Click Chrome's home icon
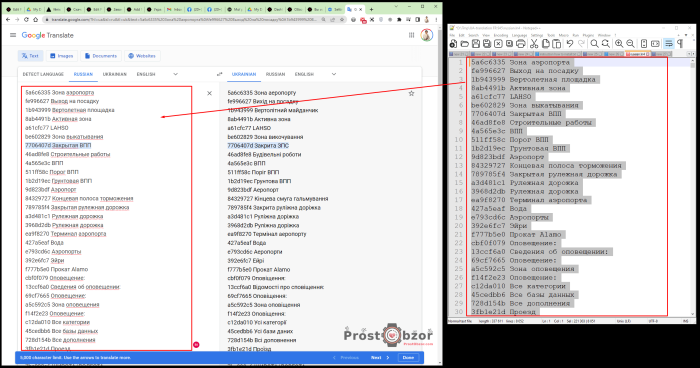Viewport: 700px width, 368px height. [x=35, y=20]
